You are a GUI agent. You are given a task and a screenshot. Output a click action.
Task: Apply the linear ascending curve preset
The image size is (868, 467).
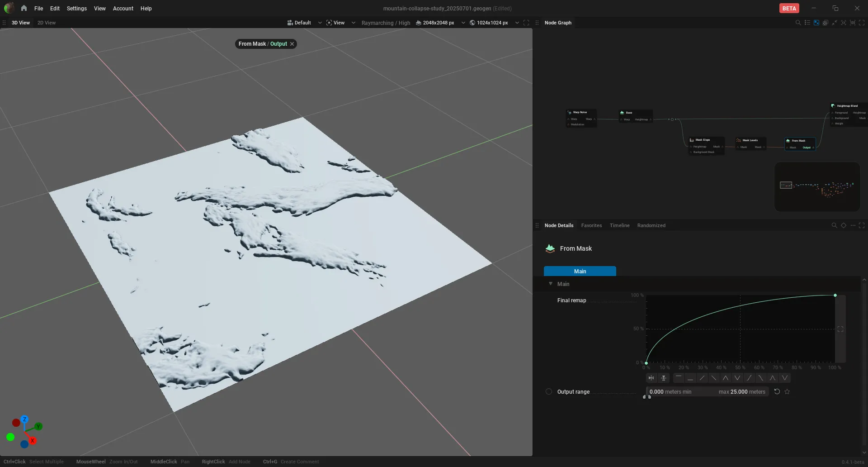702,378
